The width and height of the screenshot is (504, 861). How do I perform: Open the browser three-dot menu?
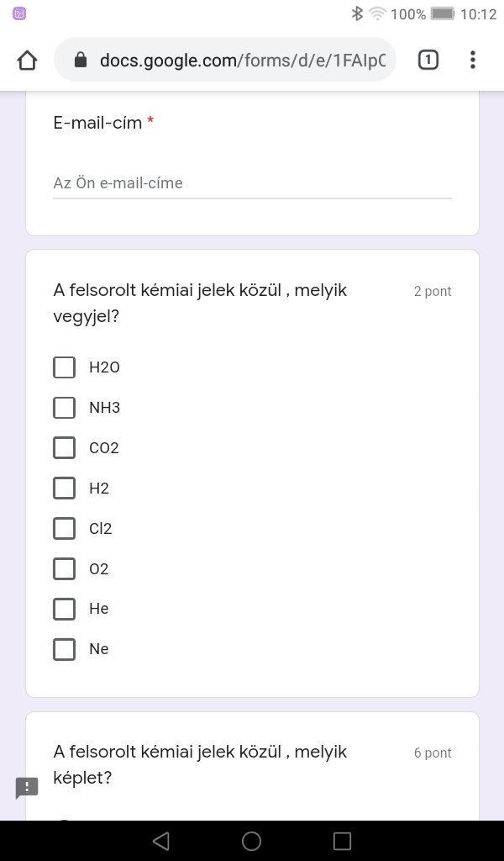pyautogui.click(x=473, y=60)
